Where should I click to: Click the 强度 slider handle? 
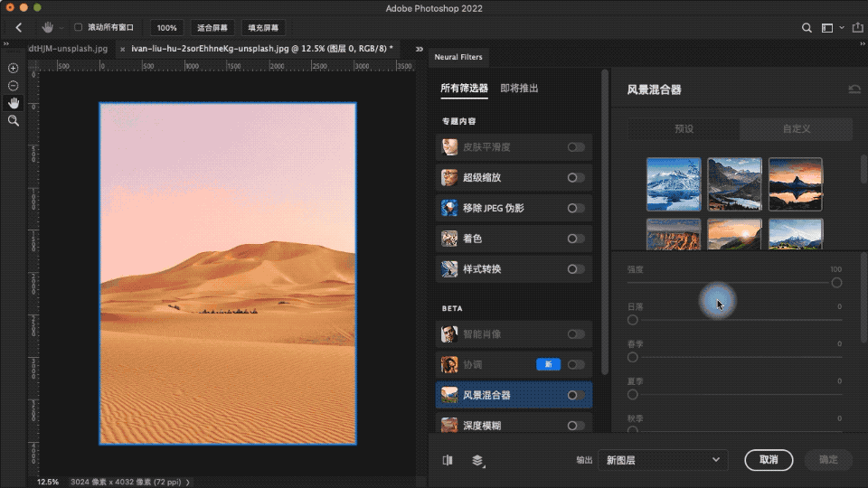click(836, 283)
